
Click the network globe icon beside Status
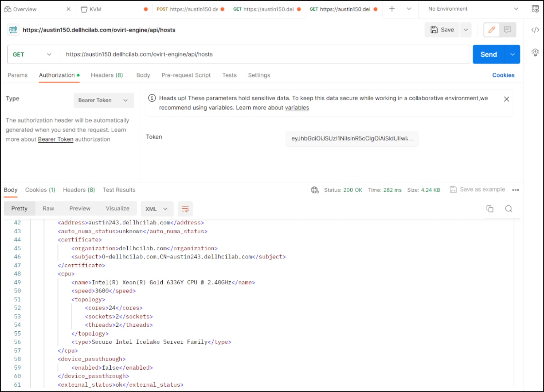point(315,190)
